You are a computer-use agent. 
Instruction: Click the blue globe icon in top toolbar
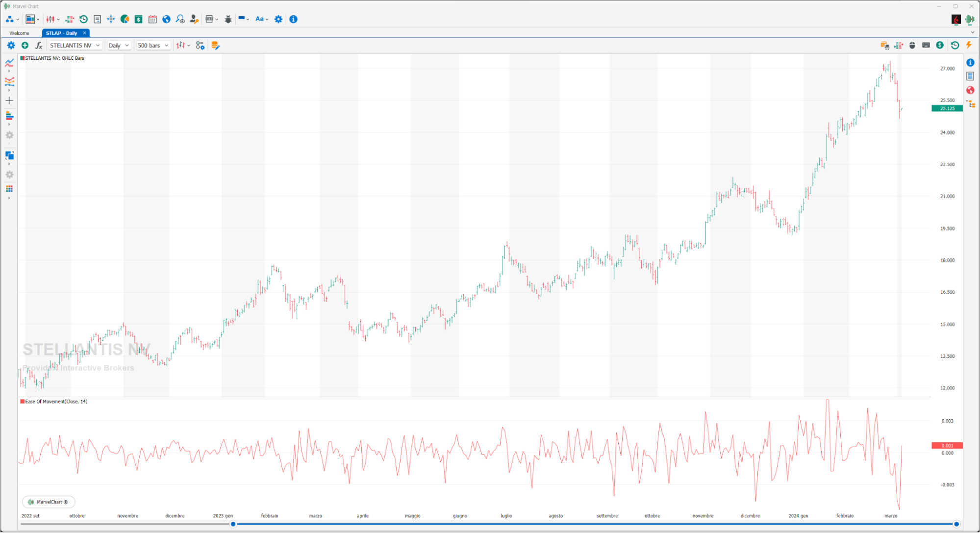[166, 19]
